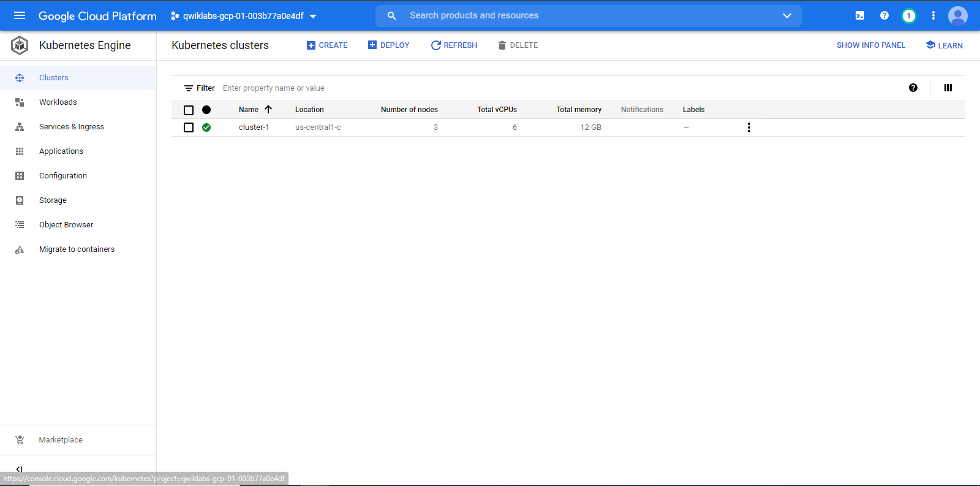Click the Configuration sidebar icon

[20, 176]
